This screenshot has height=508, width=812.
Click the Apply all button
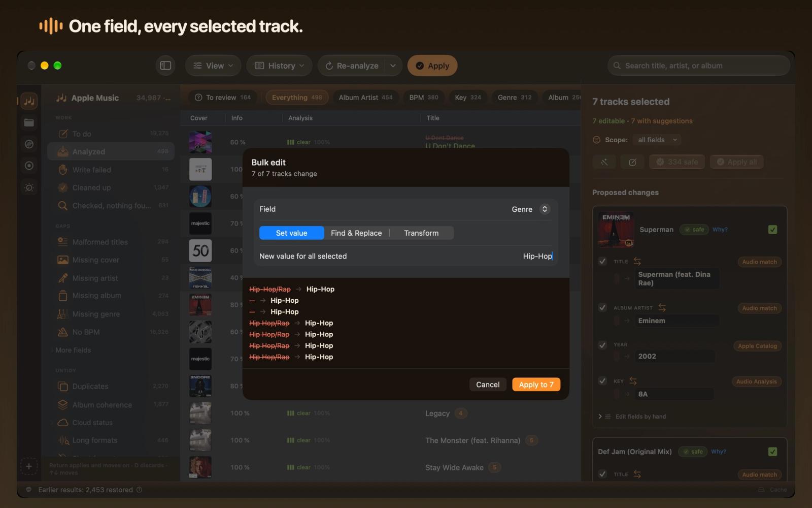pos(736,162)
